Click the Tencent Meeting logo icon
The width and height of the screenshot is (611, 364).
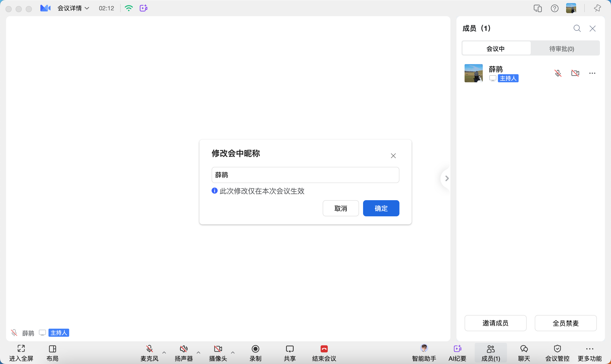click(45, 8)
